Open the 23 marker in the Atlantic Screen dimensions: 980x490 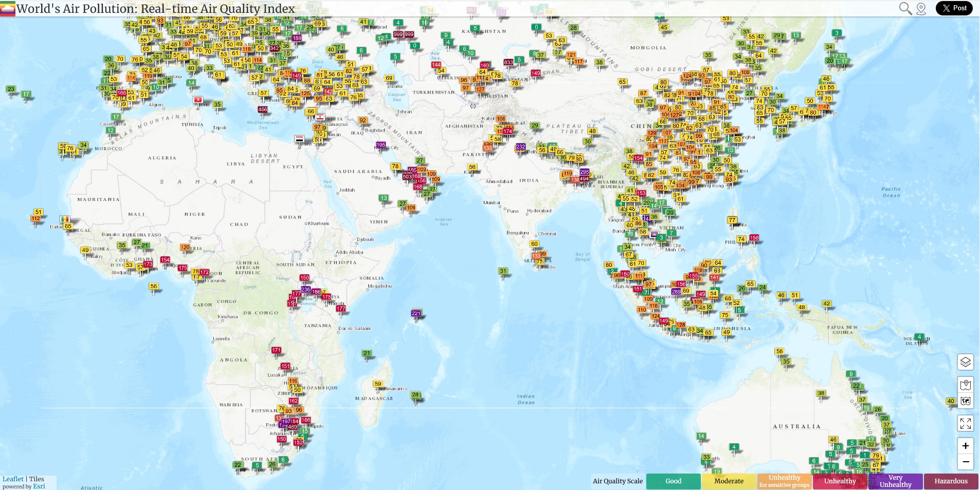point(11,89)
